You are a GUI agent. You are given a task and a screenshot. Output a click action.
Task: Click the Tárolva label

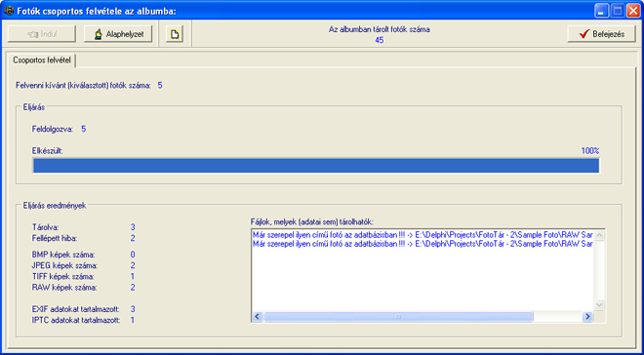click(46, 227)
